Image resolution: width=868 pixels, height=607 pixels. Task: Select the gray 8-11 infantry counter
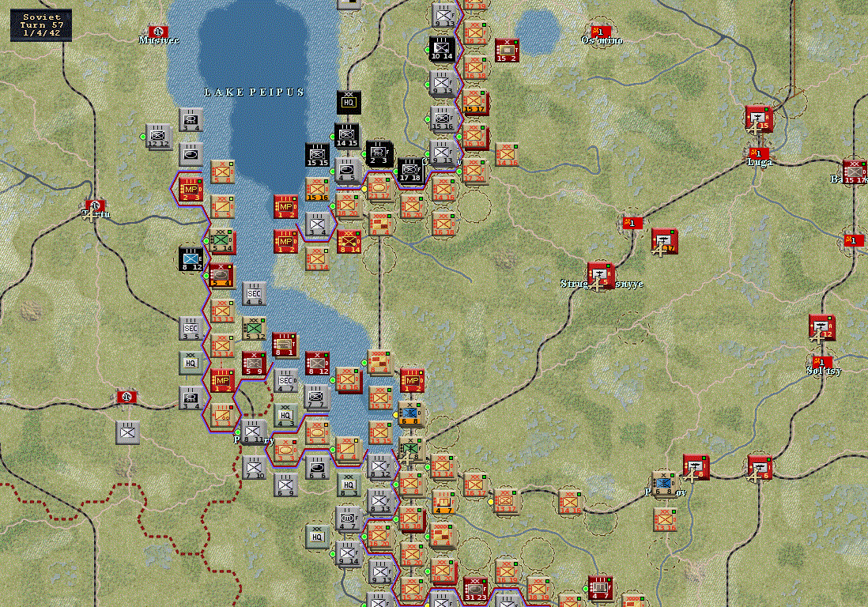click(x=254, y=432)
